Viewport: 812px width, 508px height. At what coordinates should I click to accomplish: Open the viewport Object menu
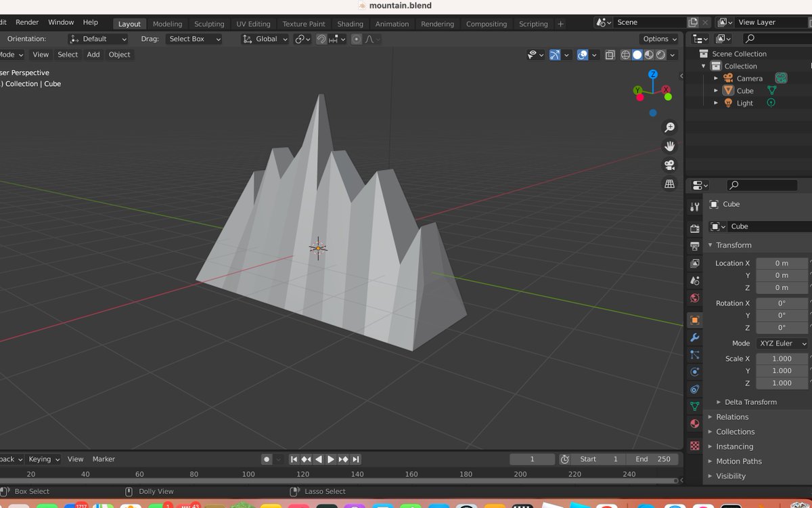tap(119, 55)
